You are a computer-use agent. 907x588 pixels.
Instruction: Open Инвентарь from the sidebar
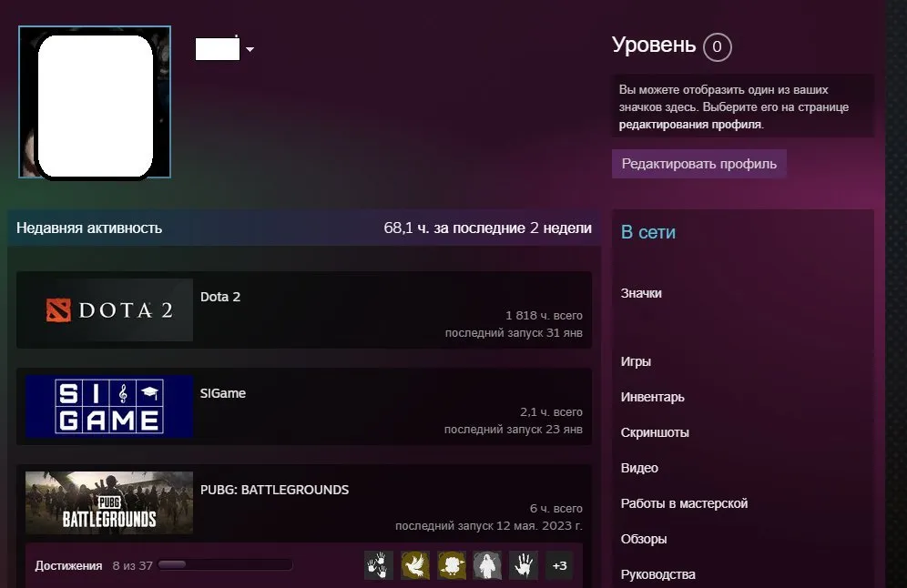pyautogui.click(x=653, y=397)
